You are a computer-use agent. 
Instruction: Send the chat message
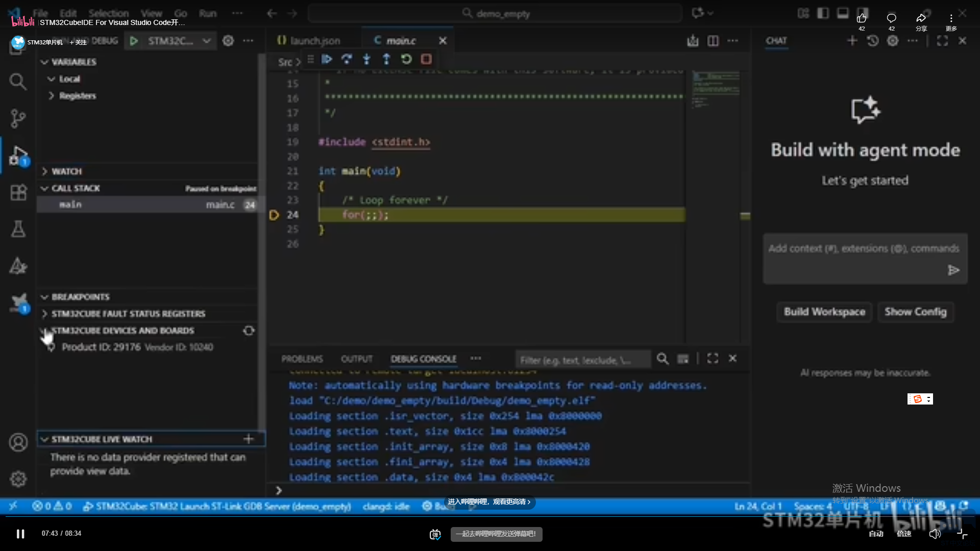pyautogui.click(x=953, y=270)
